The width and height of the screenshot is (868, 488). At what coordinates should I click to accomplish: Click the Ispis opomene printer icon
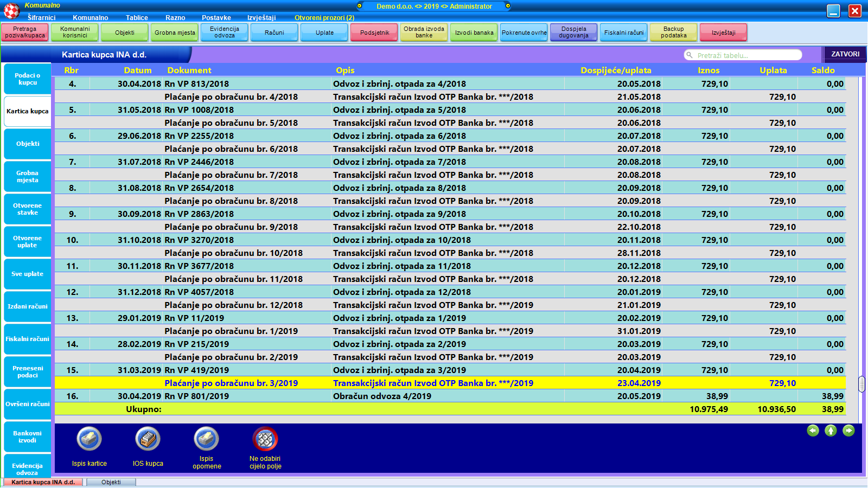click(206, 439)
